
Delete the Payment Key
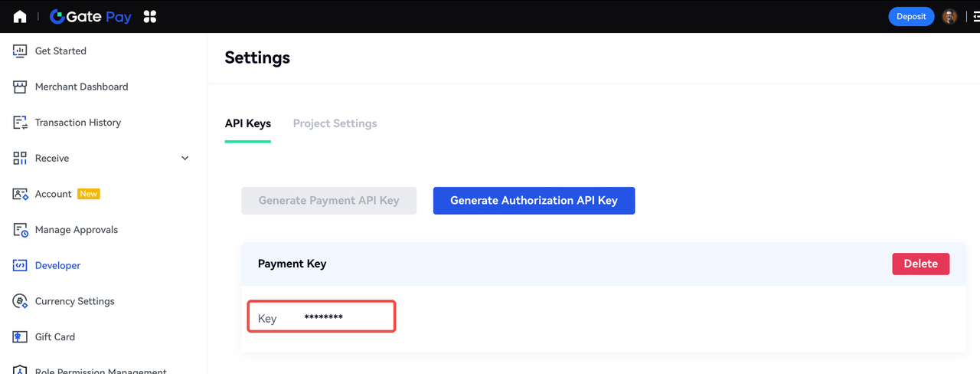coord(920,264)
